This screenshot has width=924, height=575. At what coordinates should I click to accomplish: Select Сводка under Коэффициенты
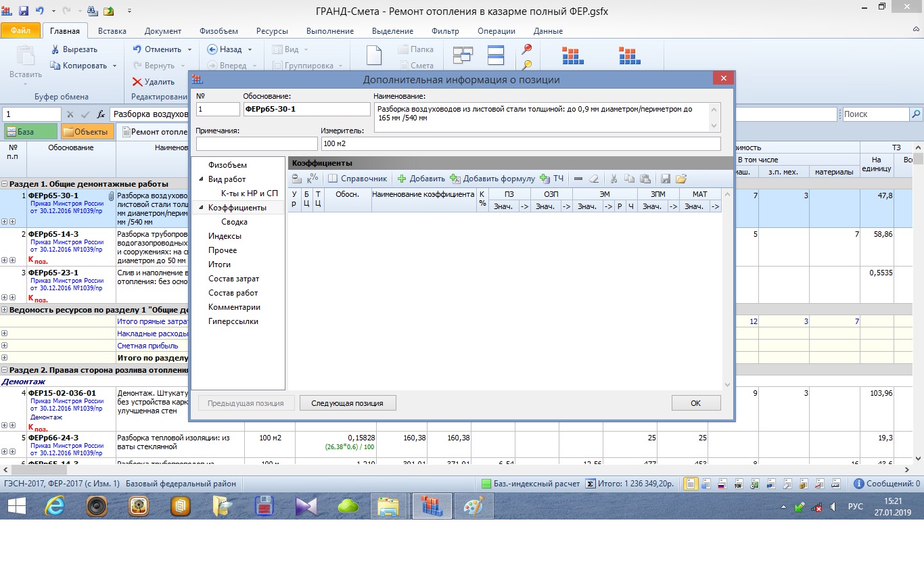pyautogui.click(x=234, y=222)
